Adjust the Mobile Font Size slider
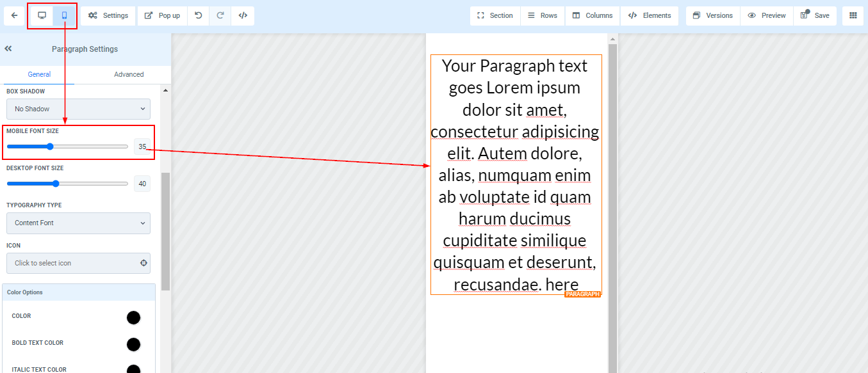The image size is (868, 373). [x=50, y=147]
